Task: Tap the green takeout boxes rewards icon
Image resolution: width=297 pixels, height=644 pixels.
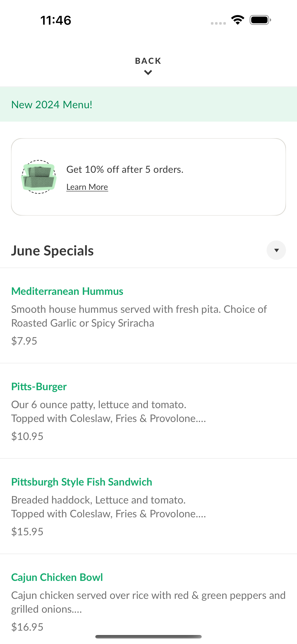Action: pyautogui.click(x=39, y=177)
